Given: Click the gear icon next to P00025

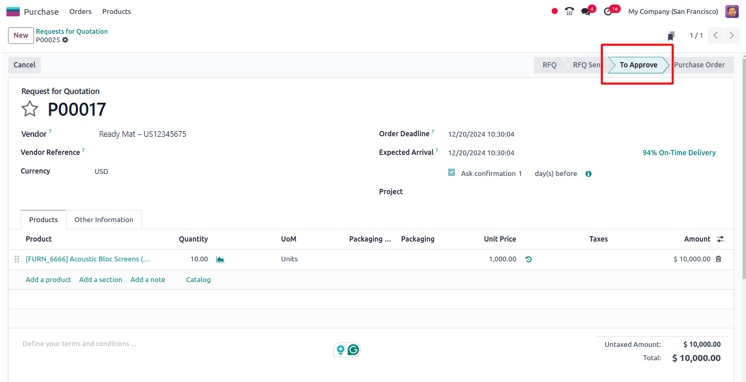Looking at the screenshot, I should coord(65,40).
